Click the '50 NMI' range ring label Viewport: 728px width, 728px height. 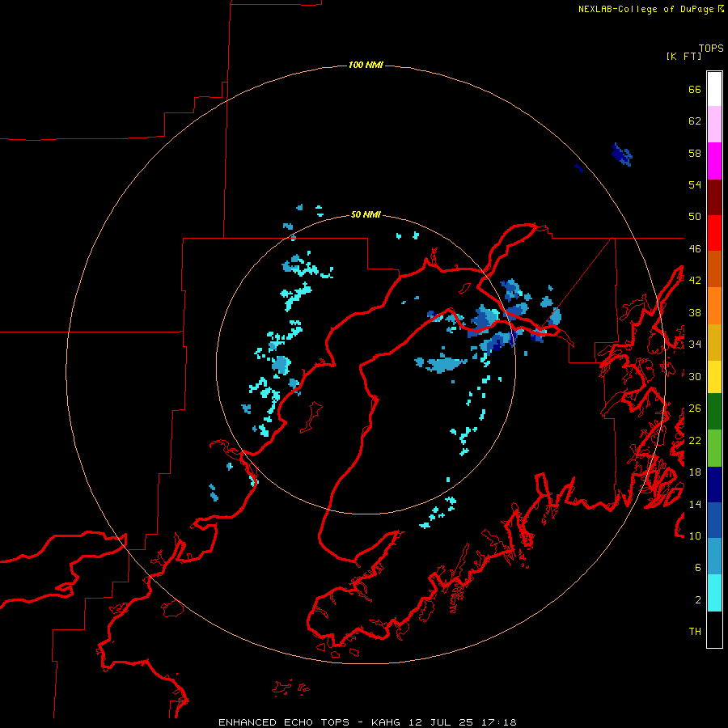(366, 214)
